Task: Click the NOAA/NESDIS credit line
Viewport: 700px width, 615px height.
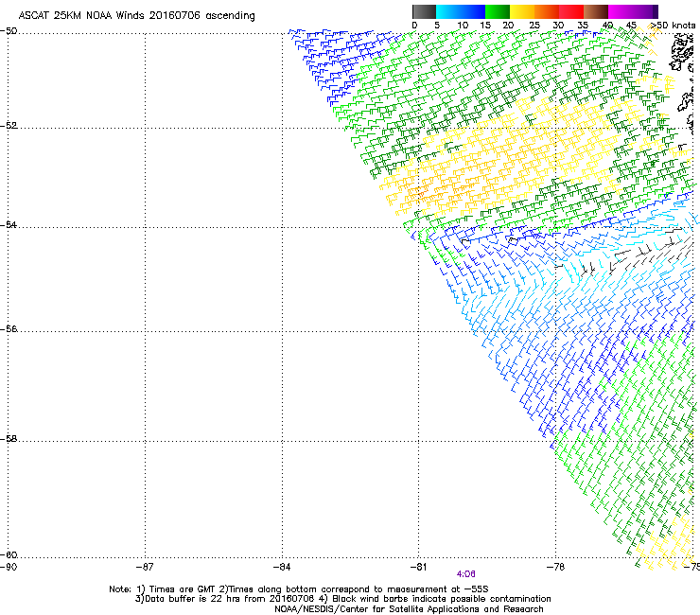Action: click(x=409, y=609)
